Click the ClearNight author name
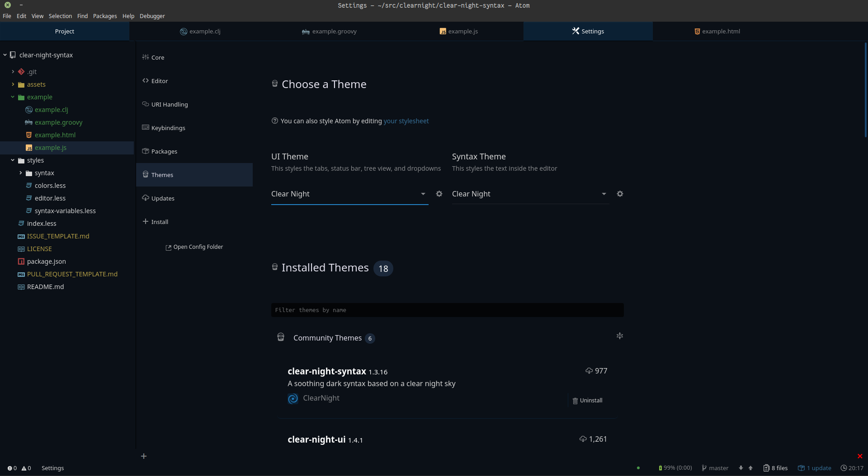This screenshot has height=476, width=868. tap(321, 398)
